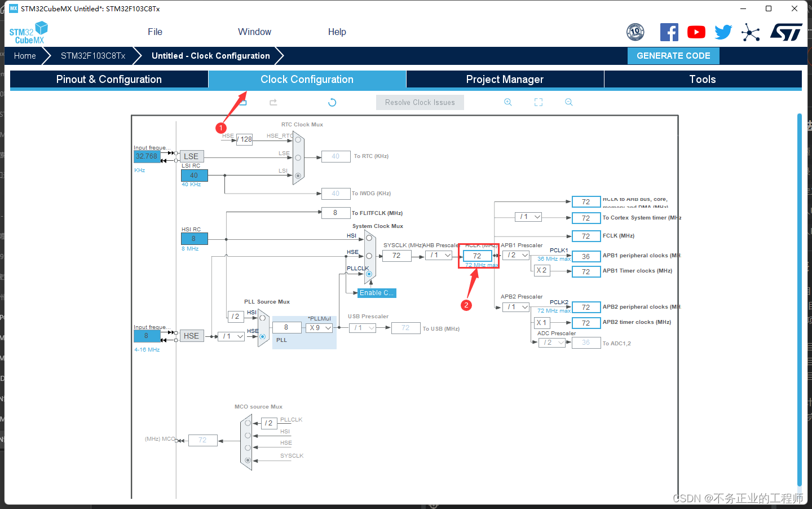Select PLLCLK in System Clock Mux
812x509 pixels.
369,274
